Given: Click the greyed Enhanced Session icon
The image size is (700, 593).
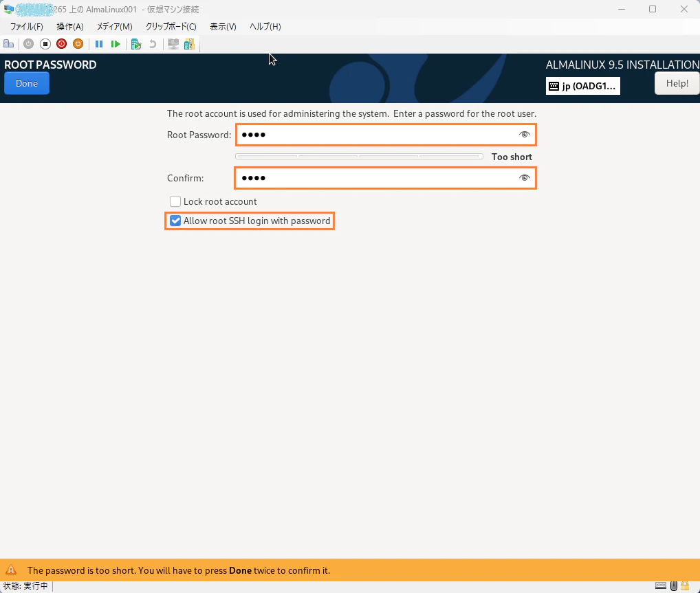Looking at the screenshot, I should pos(173,44).
